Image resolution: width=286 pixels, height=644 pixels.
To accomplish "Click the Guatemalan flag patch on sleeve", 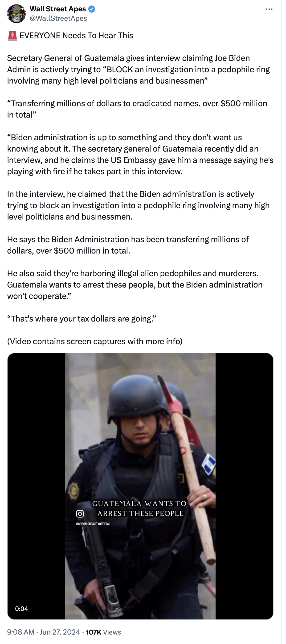I will coord(209,464).
